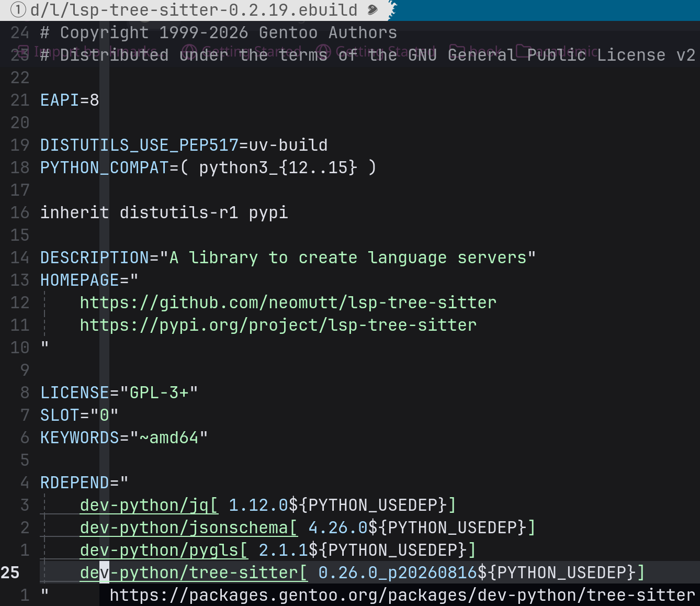Click the dev-python/jsonschema dependency link
Viewport: 700px width, 606px height.
tap(189, 528)
